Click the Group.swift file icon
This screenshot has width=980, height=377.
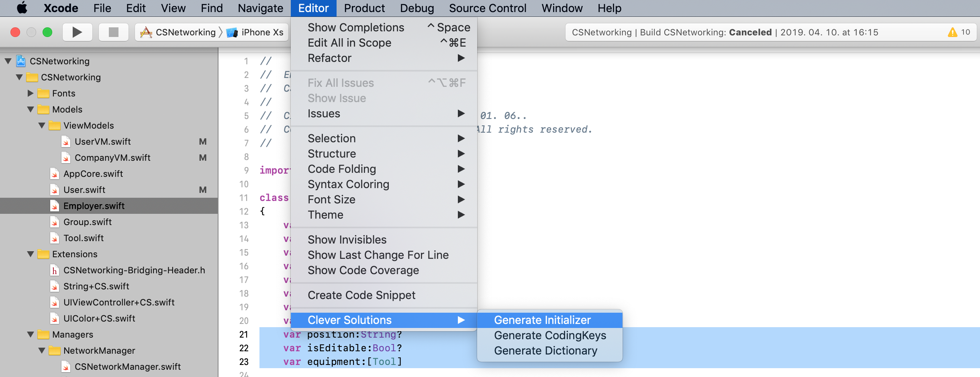(55, 222)
